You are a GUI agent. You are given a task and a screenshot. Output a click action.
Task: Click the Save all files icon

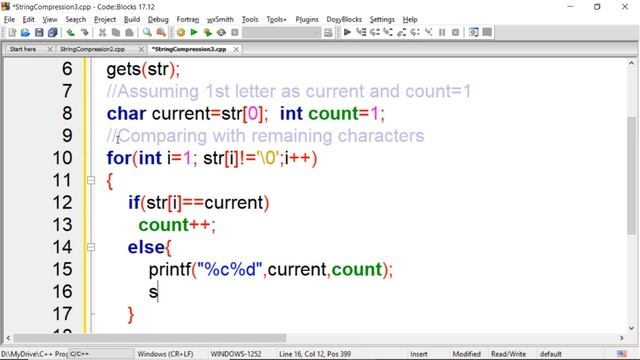click(52, 32)
